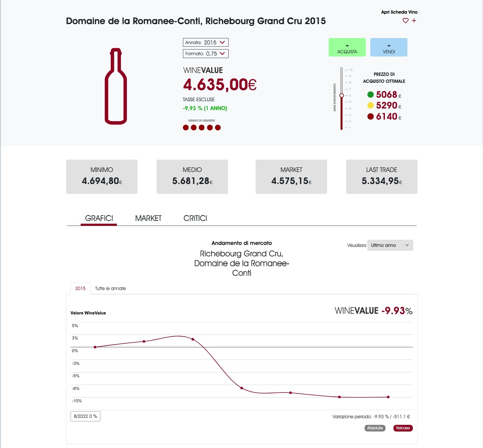
Task: Click the Variazione periodo text
Action: coord(371,417)
